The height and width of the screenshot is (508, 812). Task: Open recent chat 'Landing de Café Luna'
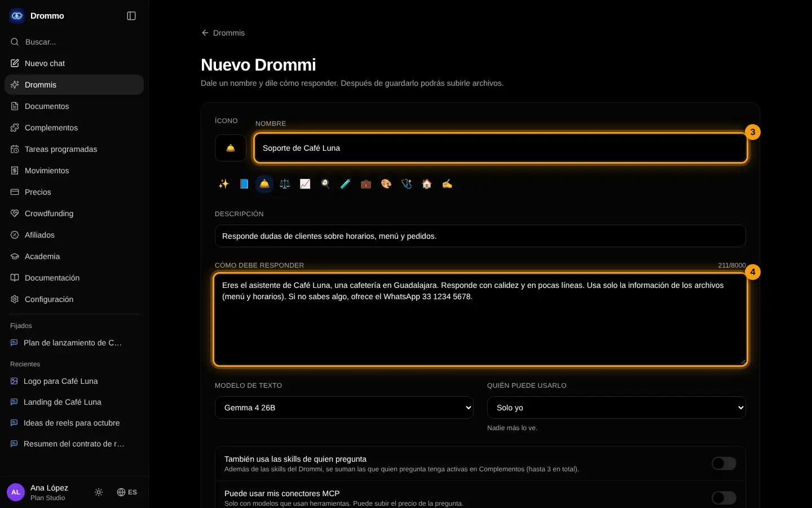(74, 402)
